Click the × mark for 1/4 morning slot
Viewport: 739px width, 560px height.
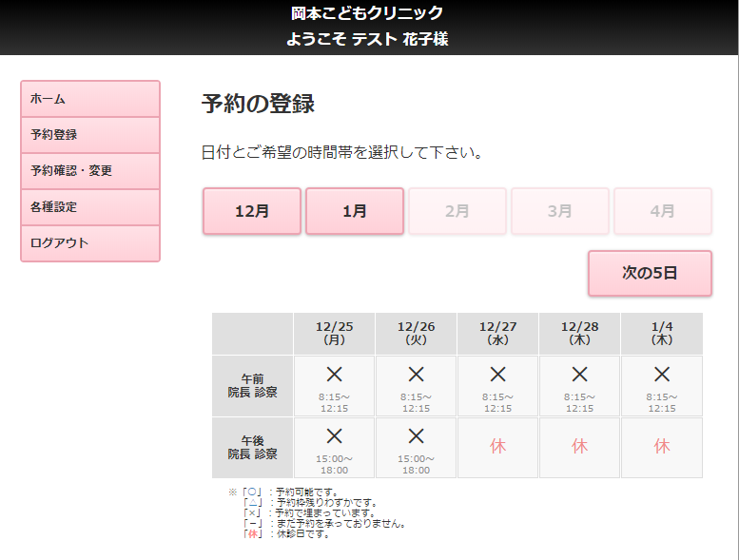coord(662,375)
